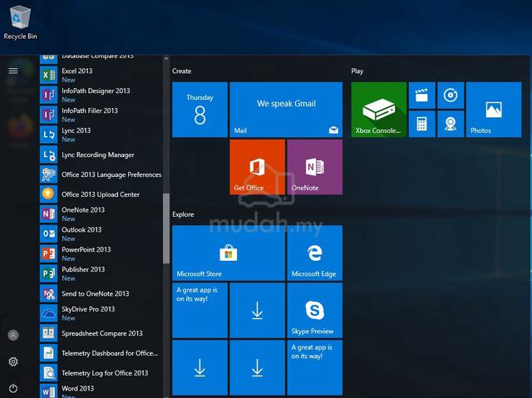Launch Skype Preview tile
532x398 pixels.
coord(315,310)
